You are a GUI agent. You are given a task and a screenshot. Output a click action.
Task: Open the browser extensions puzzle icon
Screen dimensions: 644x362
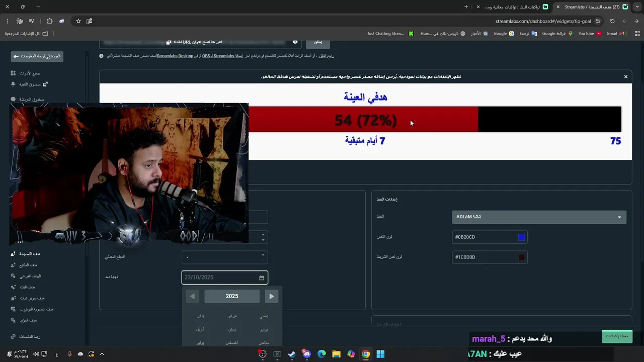tap(50, 21)
